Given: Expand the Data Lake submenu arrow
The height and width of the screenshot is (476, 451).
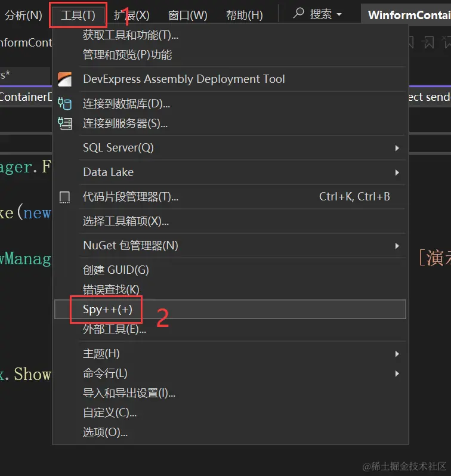Looking at the screenshot, I should 397,172.
